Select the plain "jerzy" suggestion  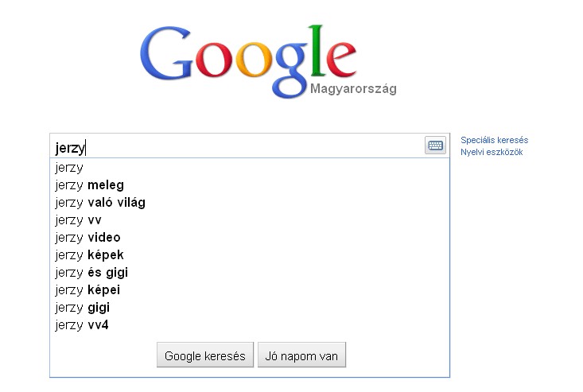tap(250, 167)
